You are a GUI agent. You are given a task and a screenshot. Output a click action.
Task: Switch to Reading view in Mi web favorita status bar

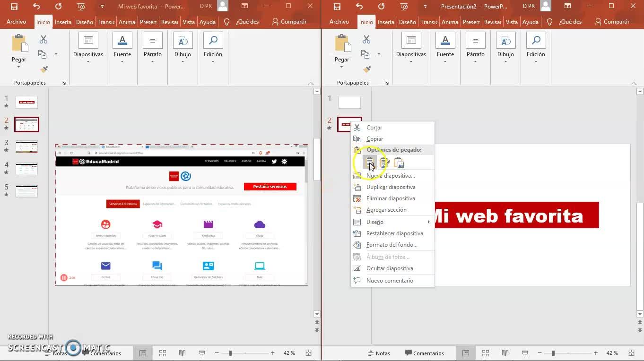[x=182, y=353]
